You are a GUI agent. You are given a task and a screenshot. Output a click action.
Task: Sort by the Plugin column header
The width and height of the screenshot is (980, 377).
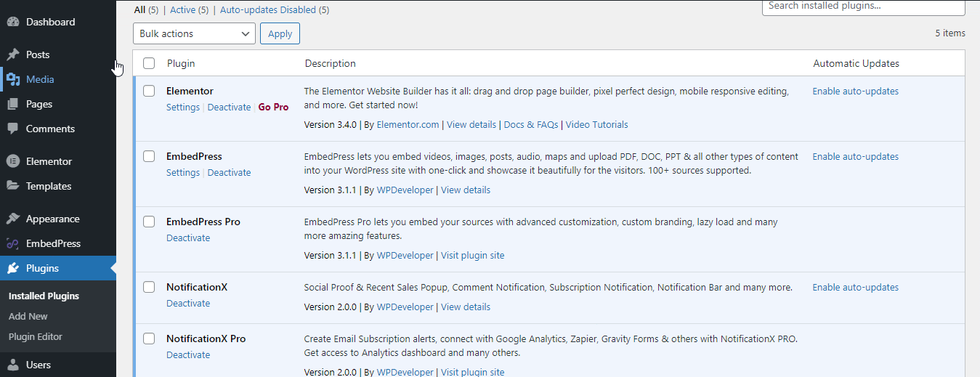pos(181,63)
